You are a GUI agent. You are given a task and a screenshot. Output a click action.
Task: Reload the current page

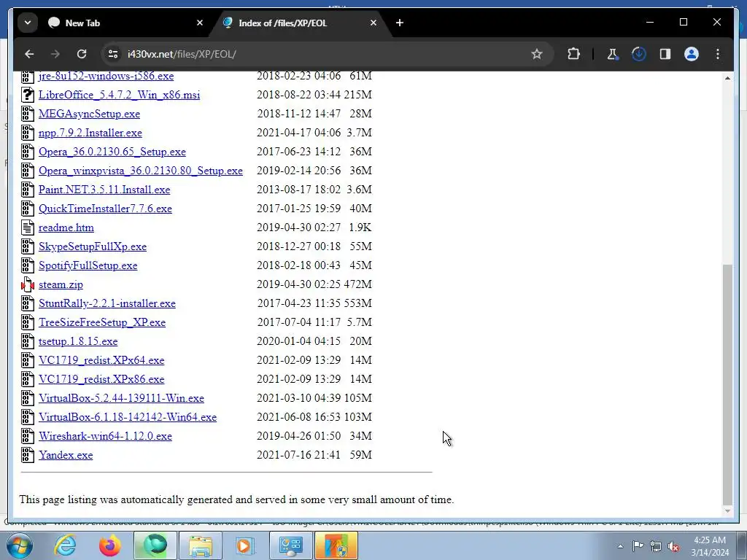click(82, 54)
